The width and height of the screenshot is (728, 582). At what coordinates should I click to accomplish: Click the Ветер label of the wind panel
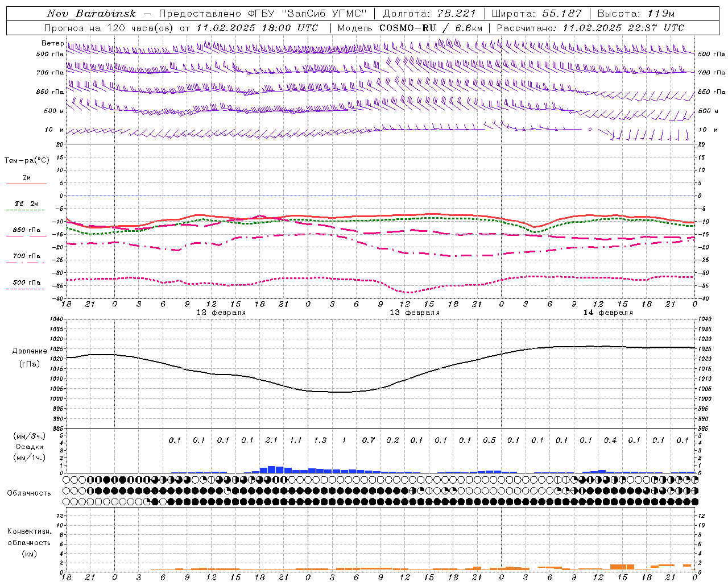point(52,43)
